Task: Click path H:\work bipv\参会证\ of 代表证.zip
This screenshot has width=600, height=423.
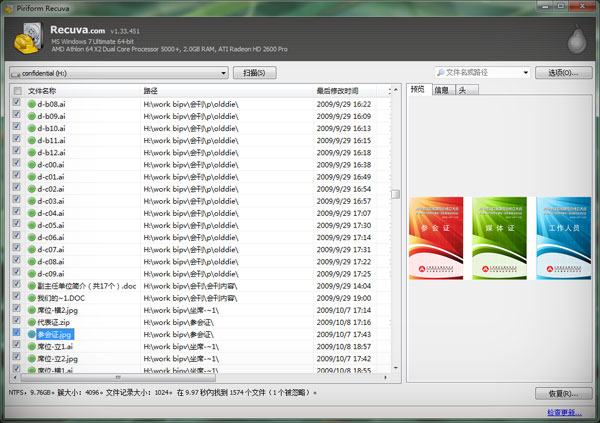Action: pyautogui.click(x=179, y=322)
